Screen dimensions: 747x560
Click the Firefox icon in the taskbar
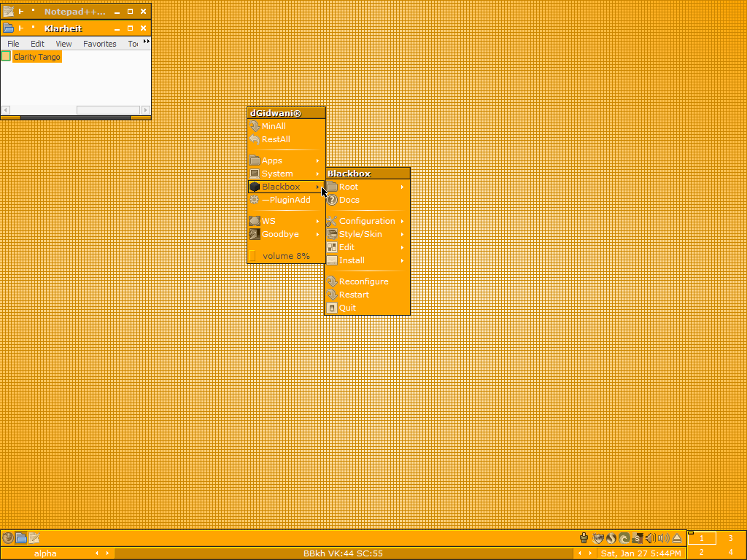[7, 538]
